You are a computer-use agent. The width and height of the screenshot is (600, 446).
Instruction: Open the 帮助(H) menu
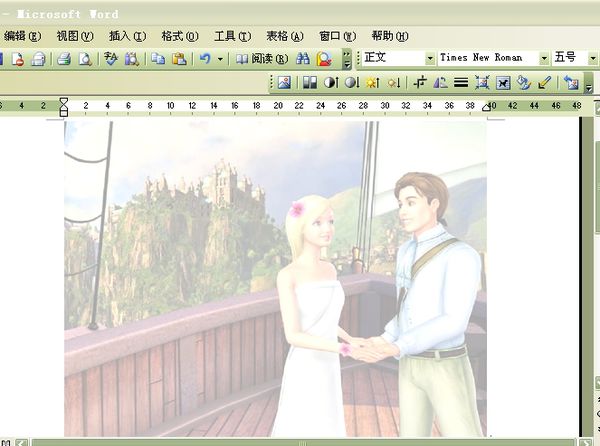390,36
